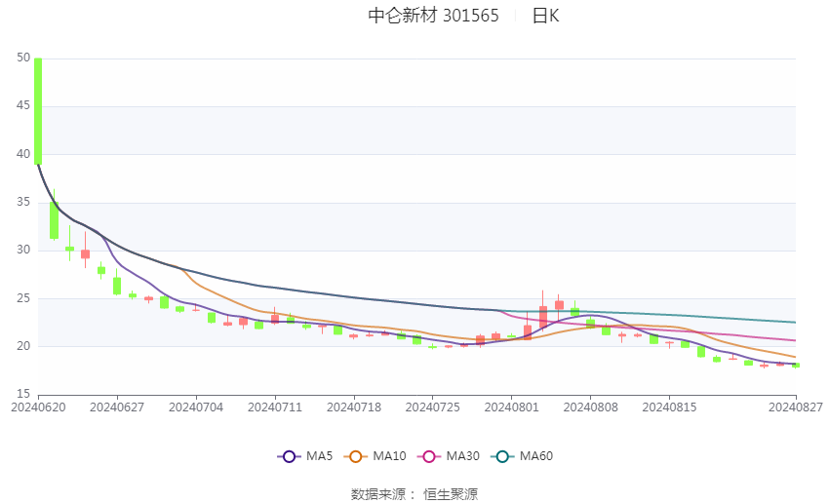Click the 45 price axis label
Image resolution: width=829 pixels, height=504 pixels.
click(x=23, y=105)
